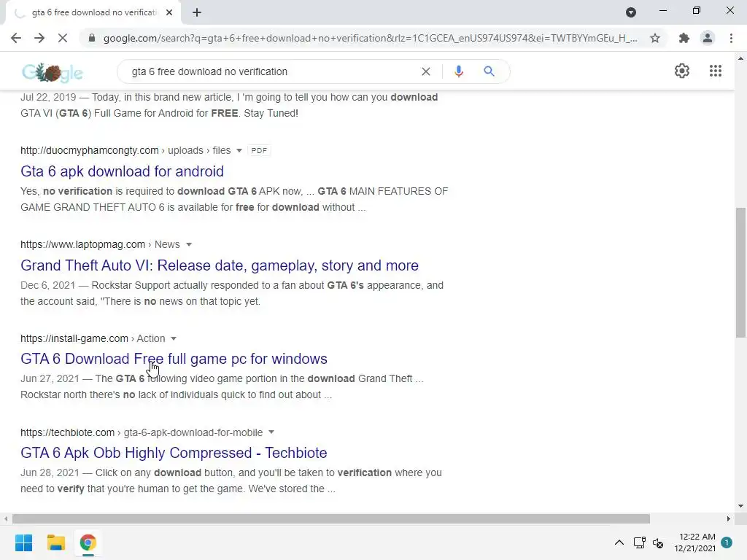Screen dimensions: 747x560
Task: Click the 'Jun 27, 2021' date text
Action: pyautogui.click(x=50, y=378)
